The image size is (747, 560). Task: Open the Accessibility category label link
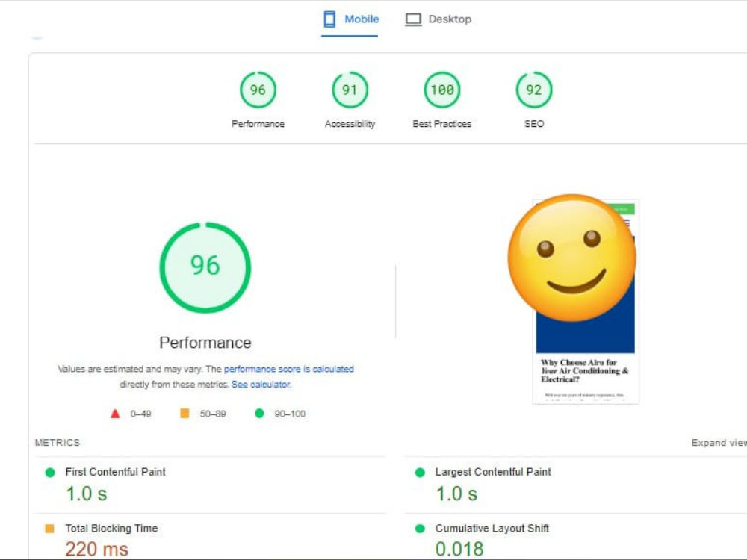point(350,124)
